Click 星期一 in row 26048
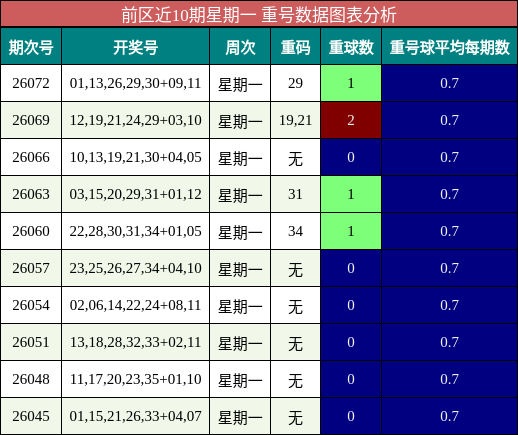The image size is (518, 435). [240, 380]
